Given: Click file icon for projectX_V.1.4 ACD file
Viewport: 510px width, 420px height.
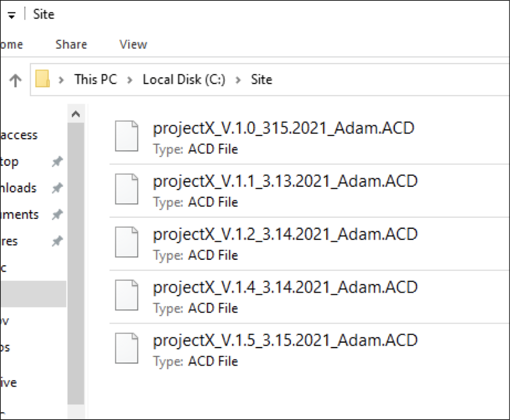Looking at the screenshot, I should pos(127,295).
